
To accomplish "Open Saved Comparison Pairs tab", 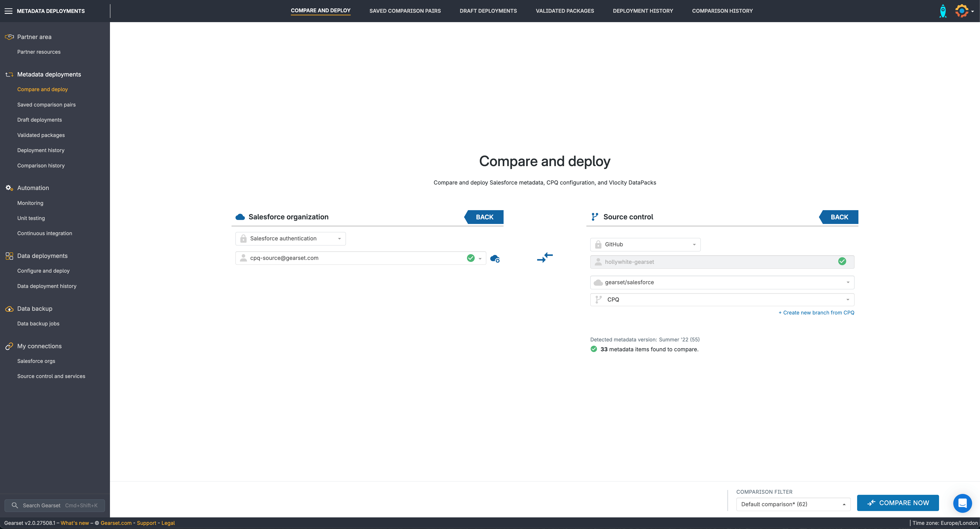I will [405, 11].
